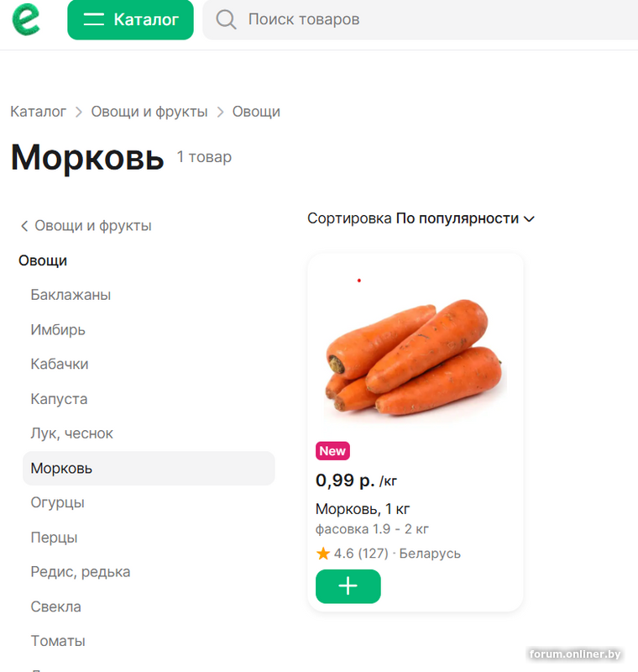The width and height of the screenshot is (638, 672).
Task: Expand the По популярности sort dropdown
Action: (465, 218)
